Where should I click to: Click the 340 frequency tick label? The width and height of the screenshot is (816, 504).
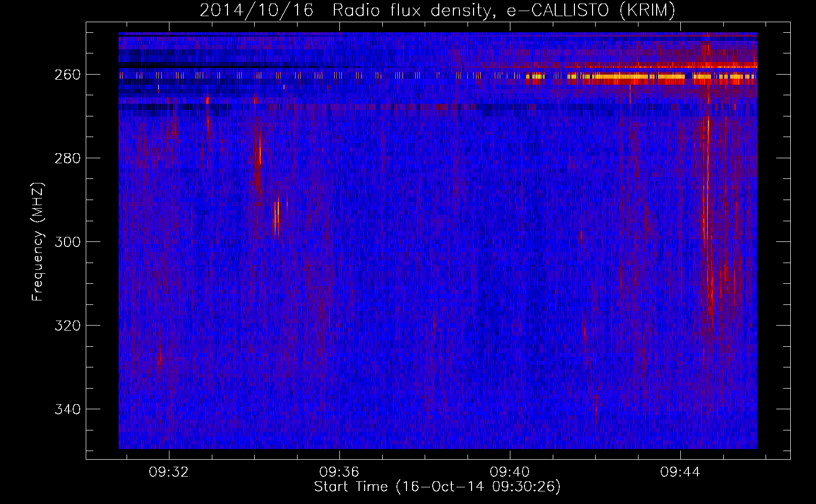pos(68,409)
